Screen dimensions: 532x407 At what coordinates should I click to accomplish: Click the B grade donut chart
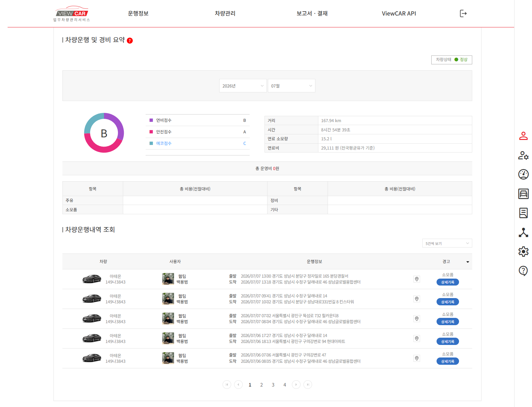(x=104, y=133)
